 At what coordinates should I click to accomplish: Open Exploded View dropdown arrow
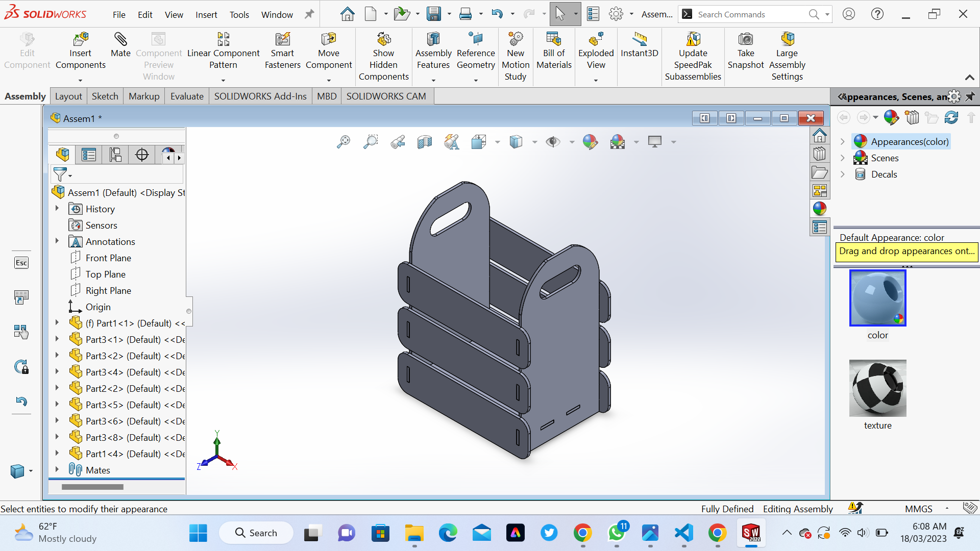(x=596, y=80)
